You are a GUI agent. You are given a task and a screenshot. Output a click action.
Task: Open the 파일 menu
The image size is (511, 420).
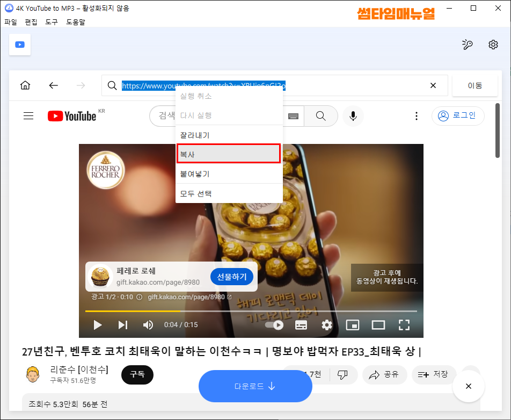(x=10, y=22)
